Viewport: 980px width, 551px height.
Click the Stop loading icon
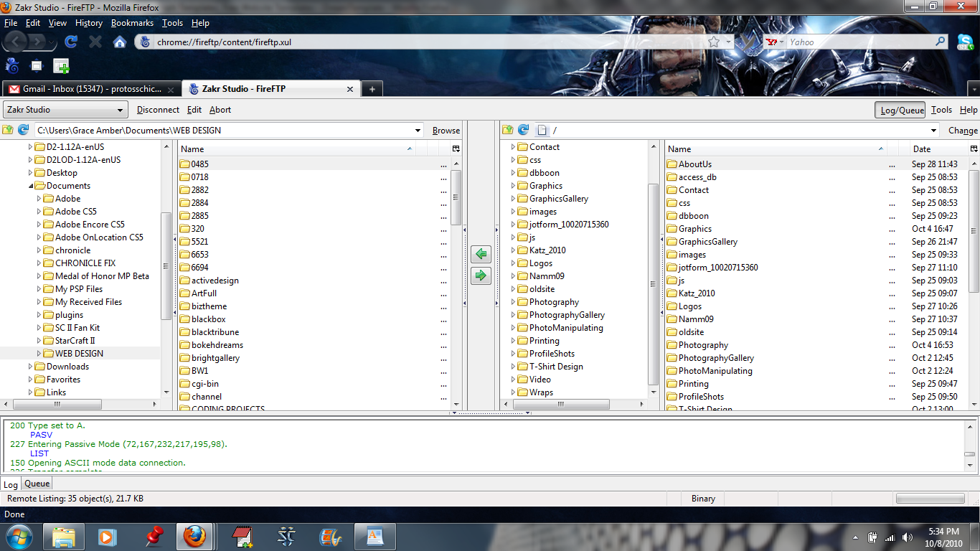point(95,42)
